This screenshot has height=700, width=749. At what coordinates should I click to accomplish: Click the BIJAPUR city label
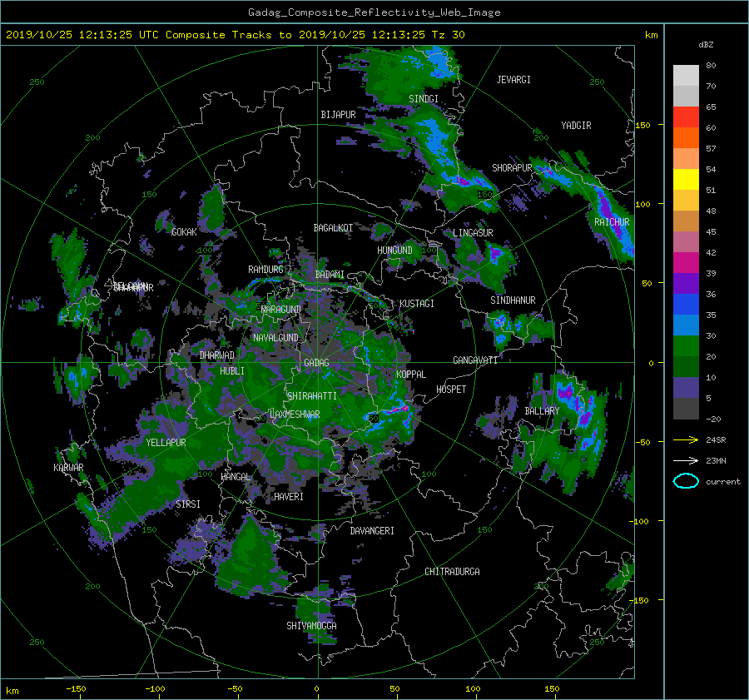point(338,115)
